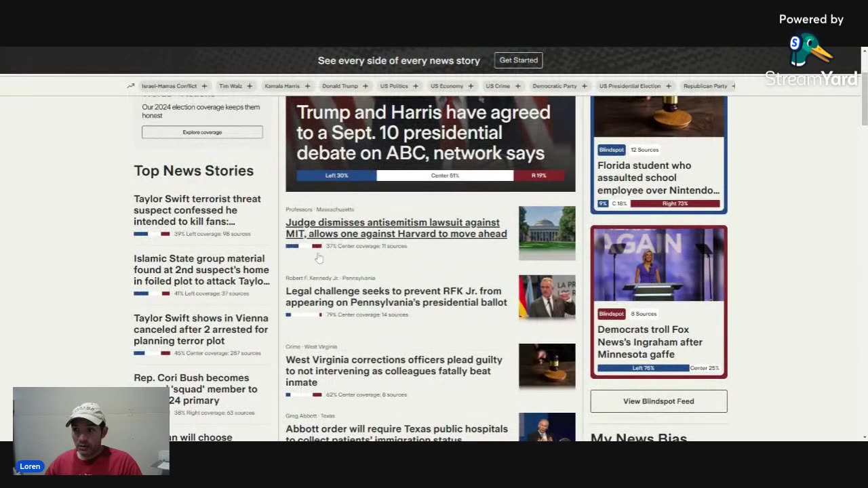The width and height of the screenshot is (868, 488).
Task: Click Blindspot badge on Ingraham card
Action: click(611, 314)
